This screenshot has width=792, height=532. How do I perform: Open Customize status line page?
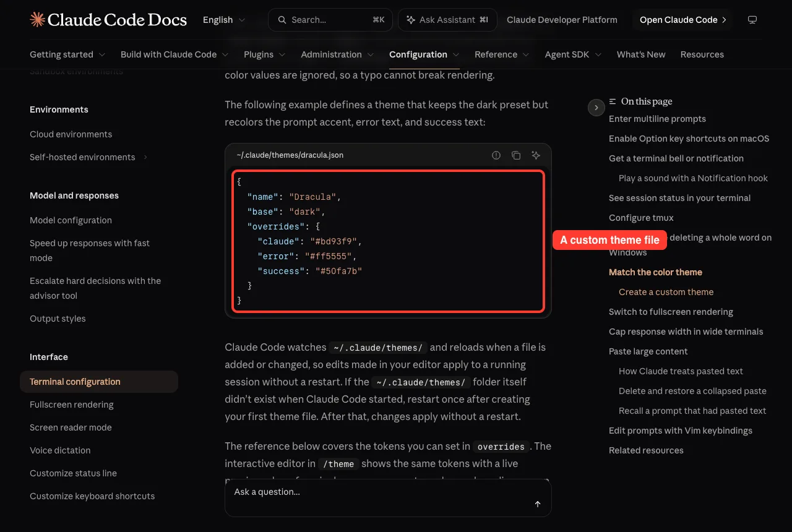[73, 473]
